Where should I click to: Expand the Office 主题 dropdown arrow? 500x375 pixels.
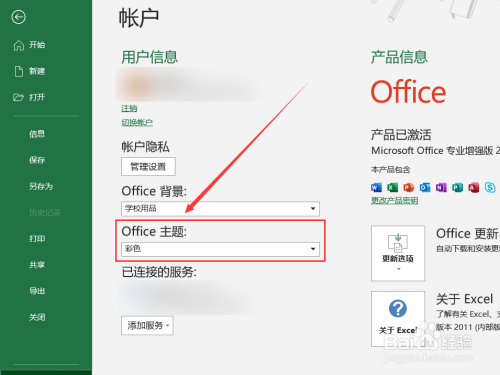click(313, 249)
